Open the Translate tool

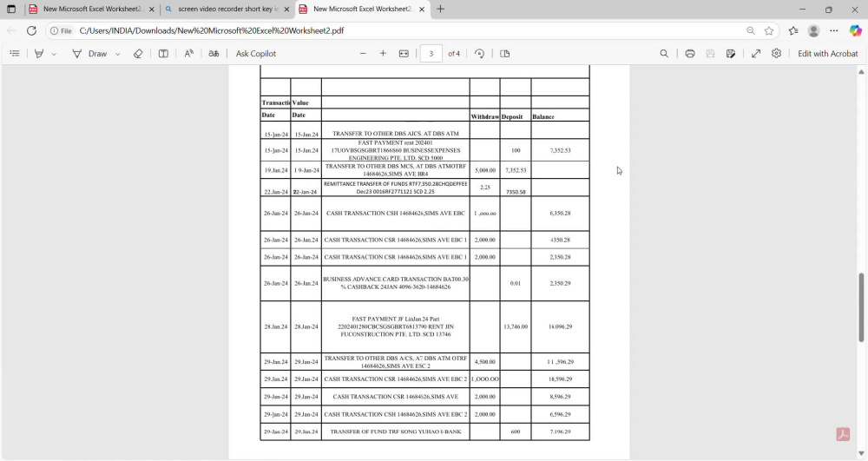click(x=214, y=54)
